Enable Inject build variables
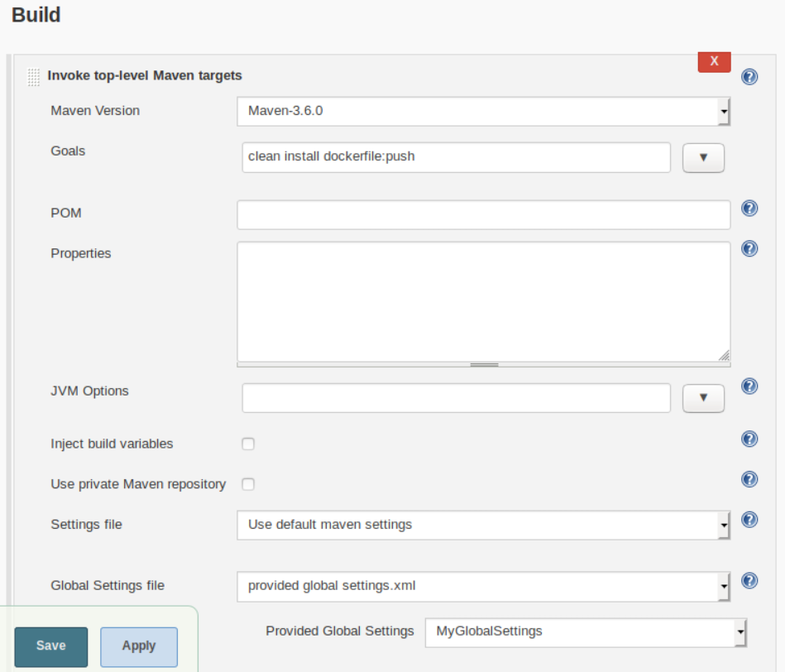 tap(248, 444)
